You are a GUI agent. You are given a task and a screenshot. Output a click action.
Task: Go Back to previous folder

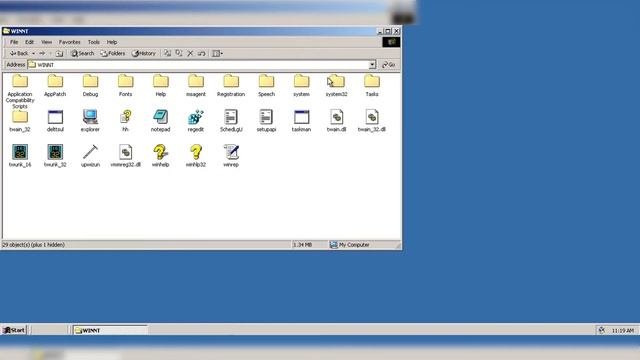click(19, 53)
